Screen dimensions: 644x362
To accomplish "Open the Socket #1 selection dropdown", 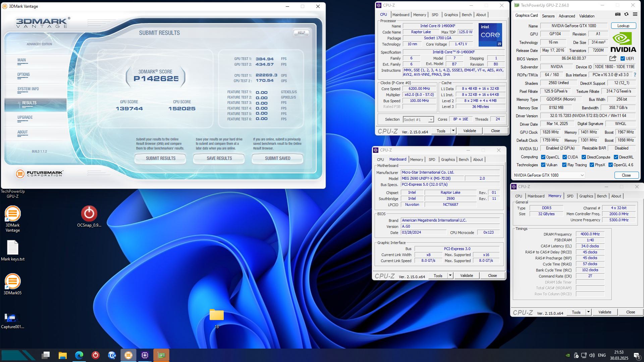I will tap(418, 119).
